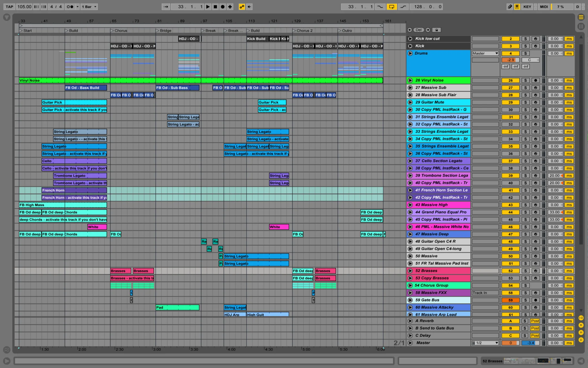Click Post button on A Reverb return
The image size is (588, 368).
point(535,321)
